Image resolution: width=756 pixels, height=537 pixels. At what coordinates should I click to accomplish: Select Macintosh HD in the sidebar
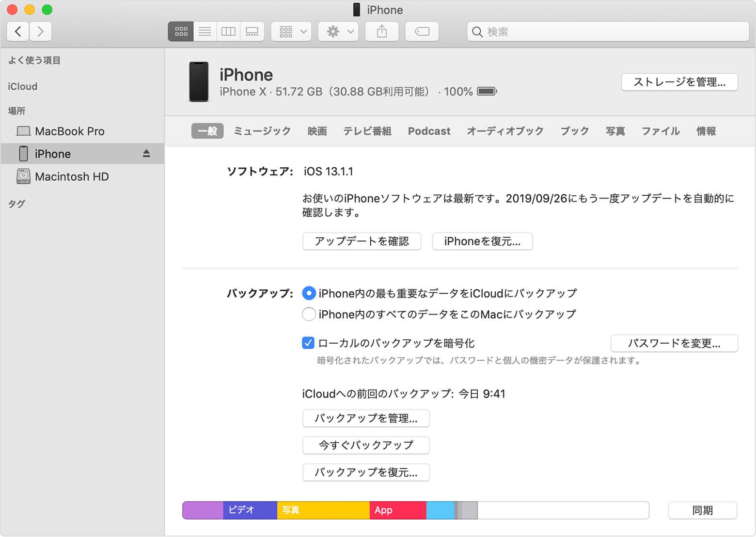tap(82, 176)
